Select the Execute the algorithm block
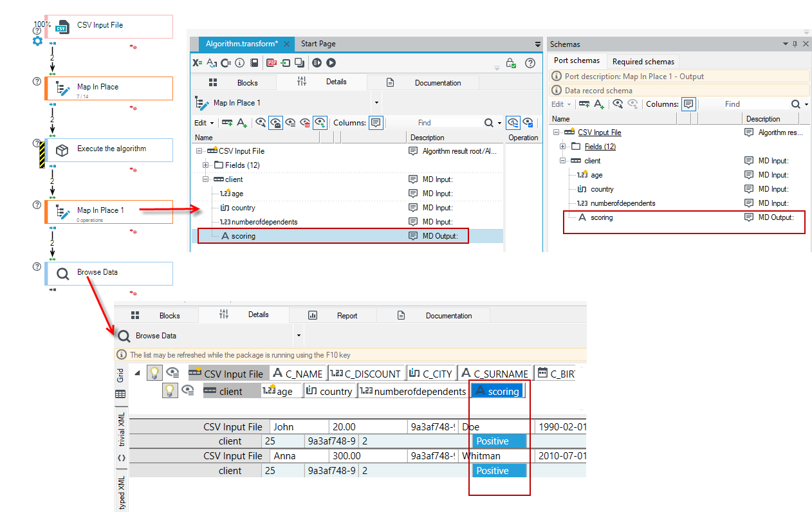Image resolution: width=812 pixels, height=512 pixels. coord(109,150)
